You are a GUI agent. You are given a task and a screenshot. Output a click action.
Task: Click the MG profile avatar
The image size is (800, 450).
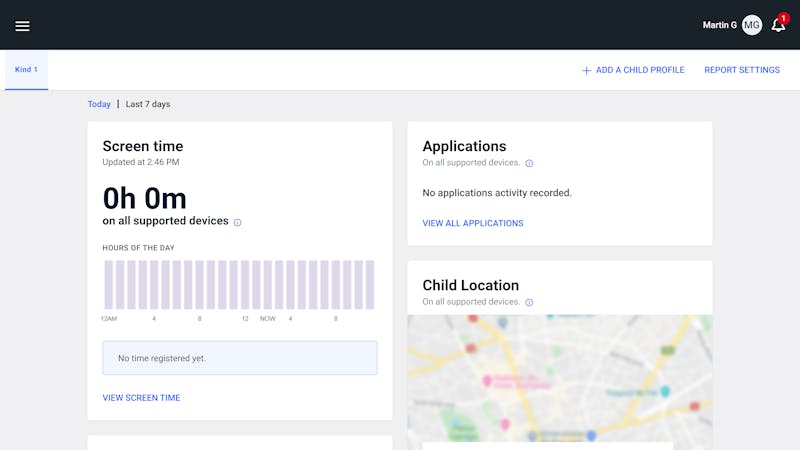click(x=752, y=25)
